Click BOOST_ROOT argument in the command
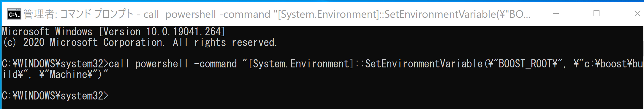The image size is (644, 109). pos(528,64)
